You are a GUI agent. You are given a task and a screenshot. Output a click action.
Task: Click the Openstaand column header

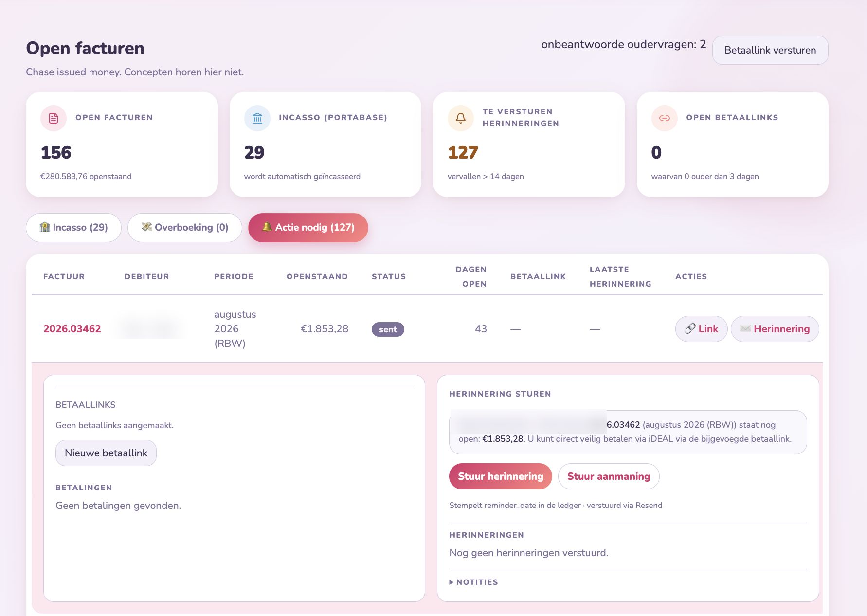317,276
